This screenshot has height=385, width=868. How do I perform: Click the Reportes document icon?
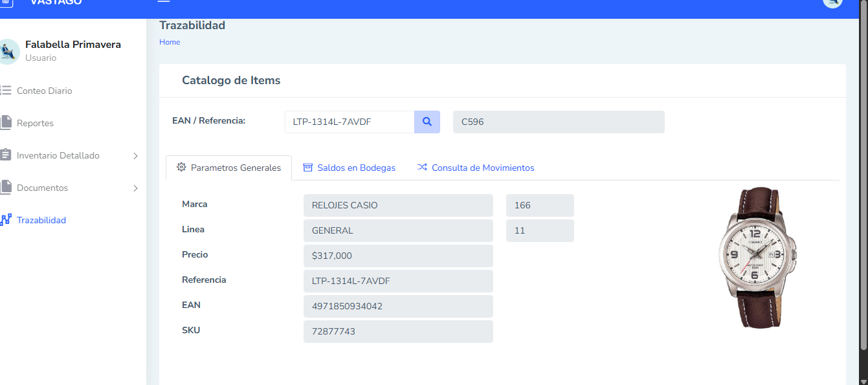coord(6,122)
